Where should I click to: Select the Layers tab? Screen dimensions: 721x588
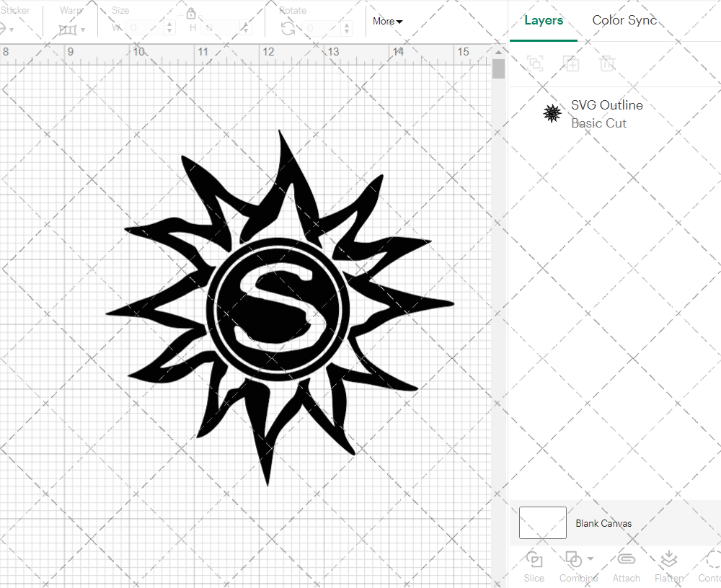(x=544, y=20)
